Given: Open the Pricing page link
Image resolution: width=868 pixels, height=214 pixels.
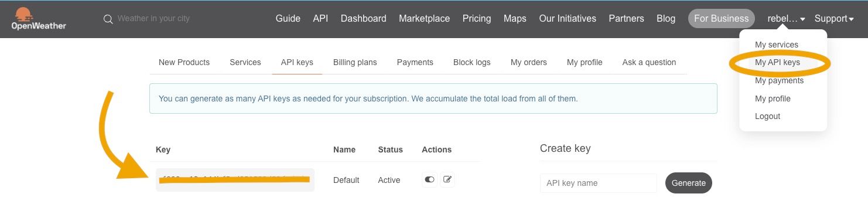Looking at the screenshot, I should (477, 19).
